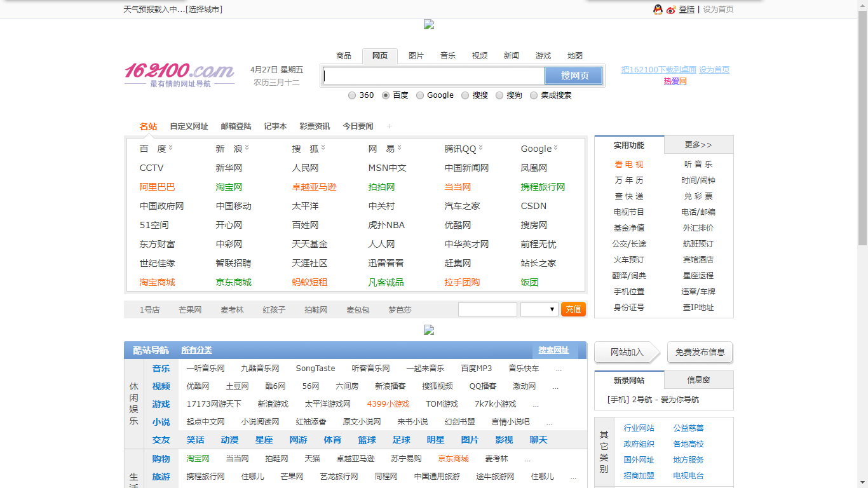The height and width of the screenshot is (488, 868).
Task: Open the 火车预订 utility link
Action: [629, 260]
